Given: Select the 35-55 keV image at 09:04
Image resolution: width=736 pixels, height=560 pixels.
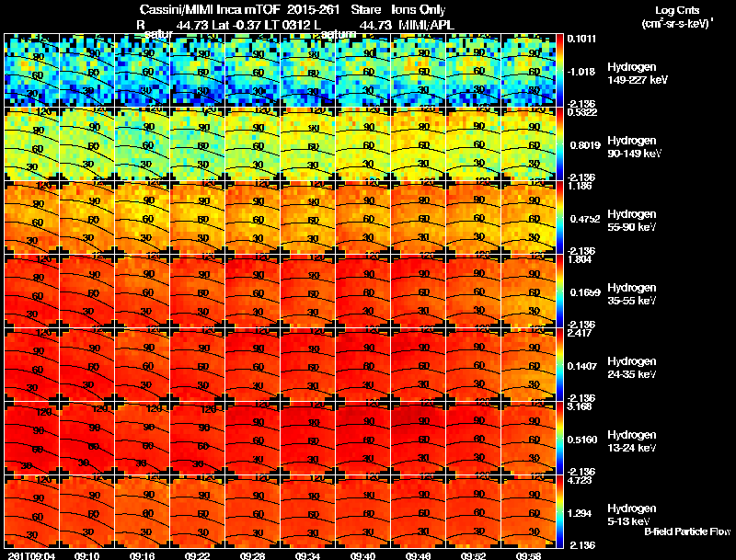Looking at the screenshot, I should pyautogui.click(x=31, y=291).
